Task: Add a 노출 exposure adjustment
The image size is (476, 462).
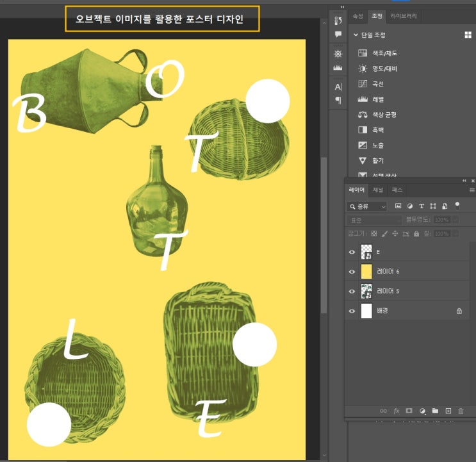Action: tap(371, 145)
